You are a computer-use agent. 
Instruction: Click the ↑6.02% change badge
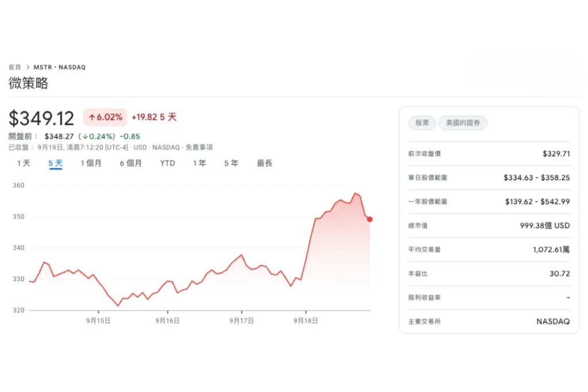pos(105,117)
